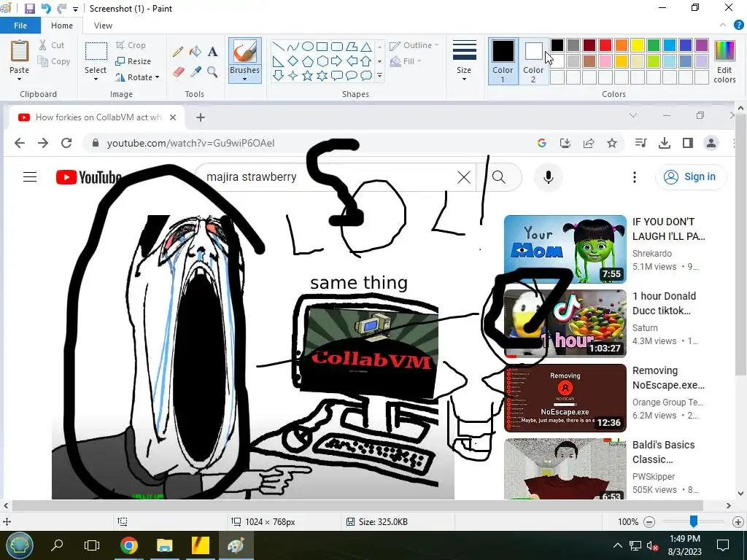Switch to the View tab
This screenshot has width=747, height=560.
point(103,26)
